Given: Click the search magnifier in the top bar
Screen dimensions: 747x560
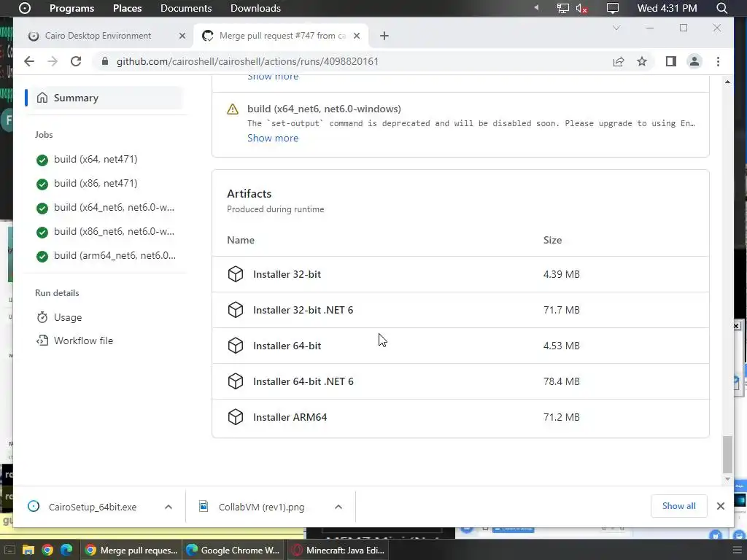Looking at the screenshot, I should pyautogui.click(x=721, y=8).
